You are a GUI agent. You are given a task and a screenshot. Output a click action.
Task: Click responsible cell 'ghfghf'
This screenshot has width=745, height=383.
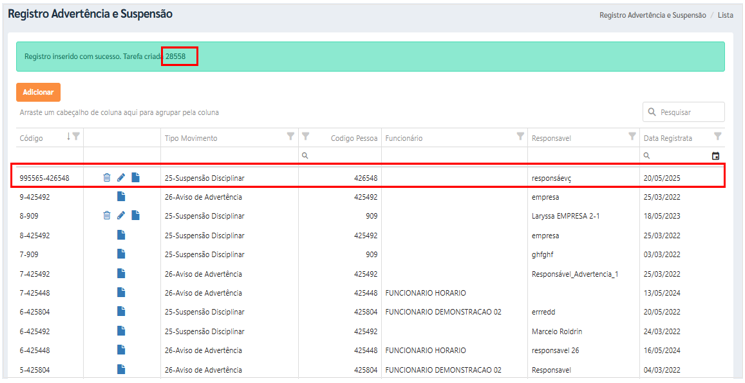pyautogui.click(x=542, y=255)
